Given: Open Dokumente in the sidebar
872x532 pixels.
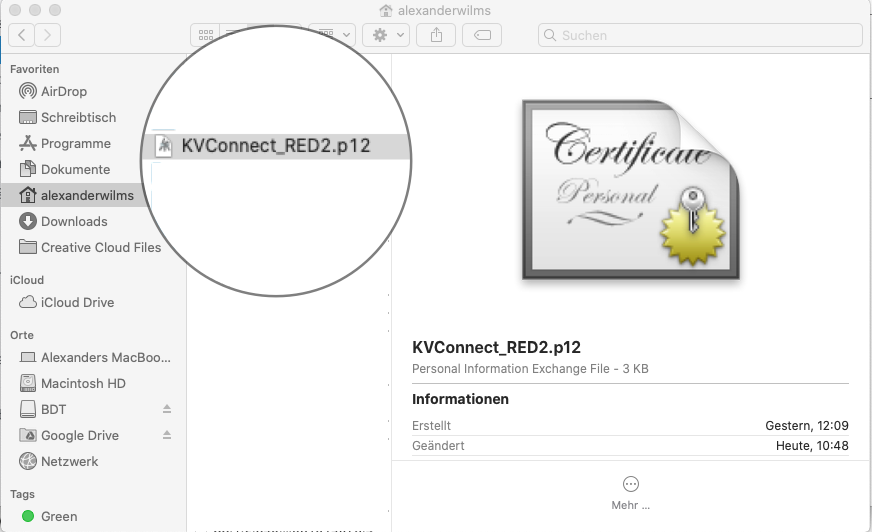Looking at the screenshot, I should coord(75,169).
